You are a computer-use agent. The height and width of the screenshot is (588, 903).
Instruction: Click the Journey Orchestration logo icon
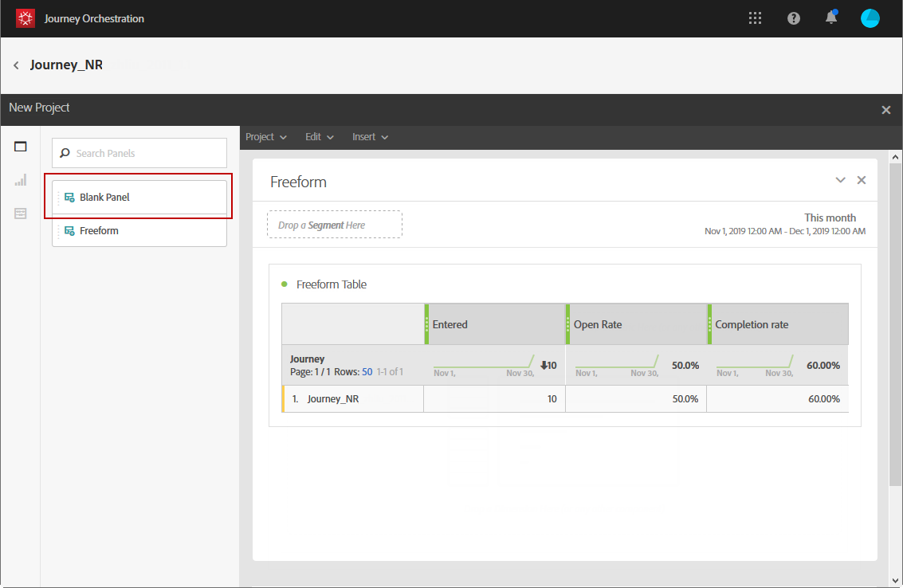[x=26, y=18]
